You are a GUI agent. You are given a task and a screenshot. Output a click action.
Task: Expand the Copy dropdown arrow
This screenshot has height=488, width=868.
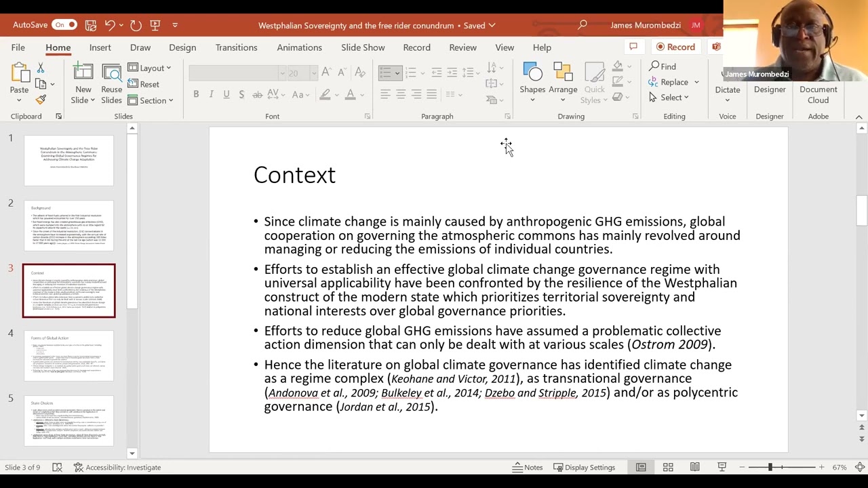[x=52, y=84]
